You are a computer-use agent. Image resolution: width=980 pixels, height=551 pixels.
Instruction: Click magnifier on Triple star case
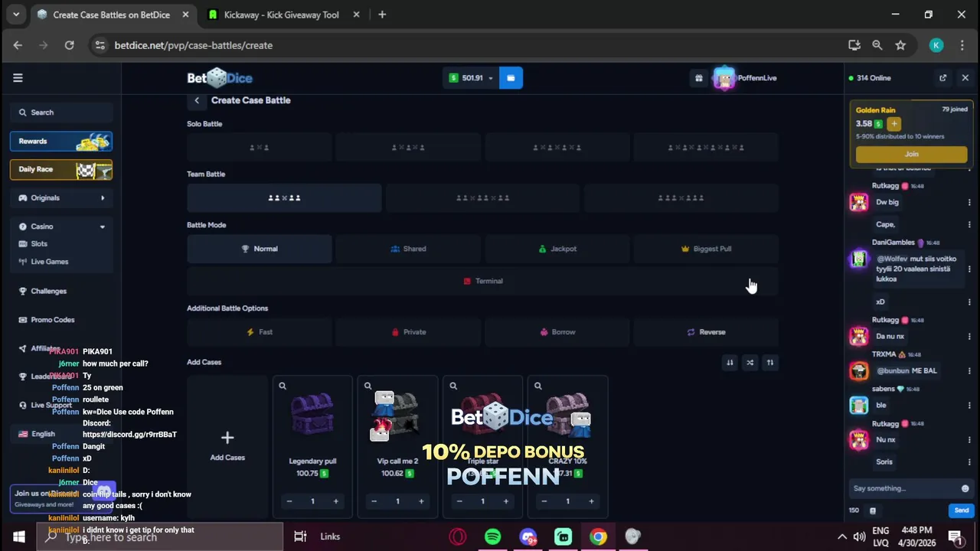453,386
